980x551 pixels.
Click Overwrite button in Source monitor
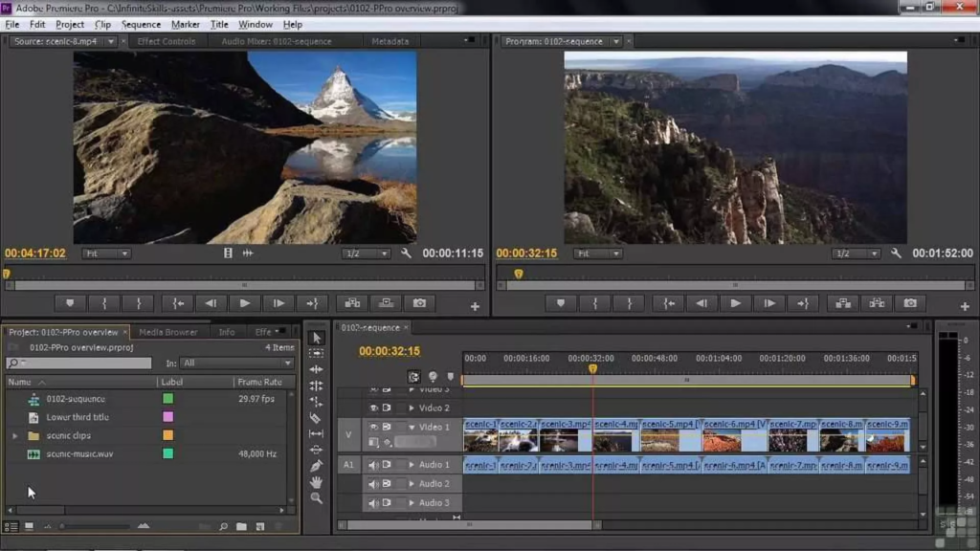(387, 303)
